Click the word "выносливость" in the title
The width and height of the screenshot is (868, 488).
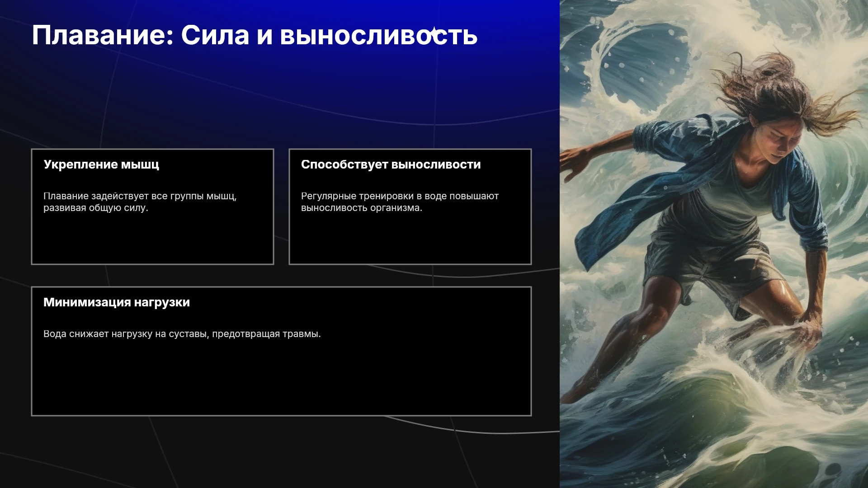pyautogui.click(x=379, y=35)
